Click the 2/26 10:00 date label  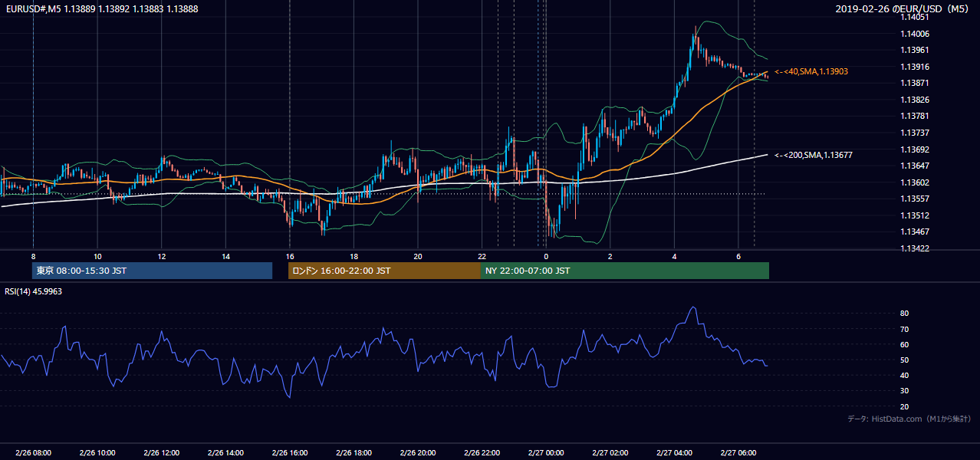coord(97,453)
